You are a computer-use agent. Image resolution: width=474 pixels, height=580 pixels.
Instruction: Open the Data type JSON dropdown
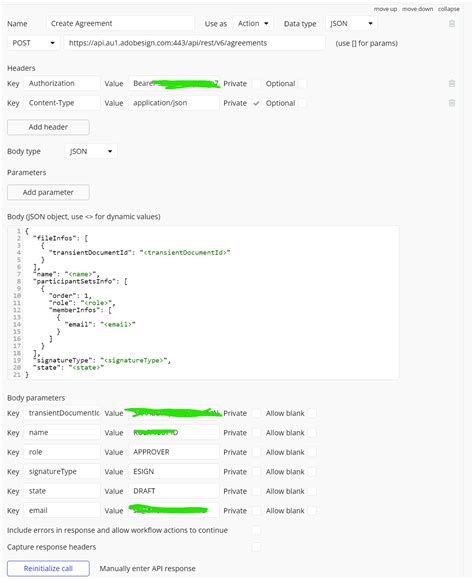tap(351, 24)
